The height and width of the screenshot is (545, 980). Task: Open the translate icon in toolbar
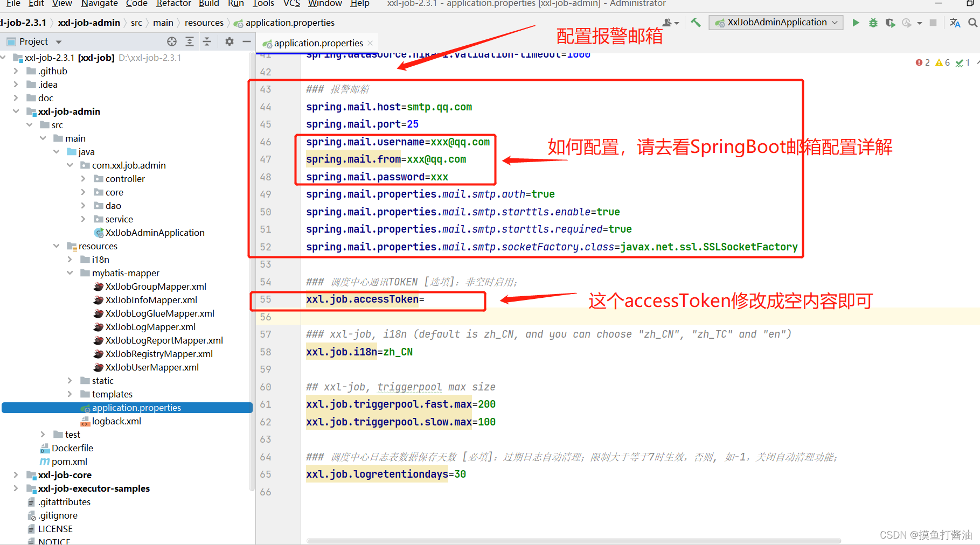pos(955,23)
